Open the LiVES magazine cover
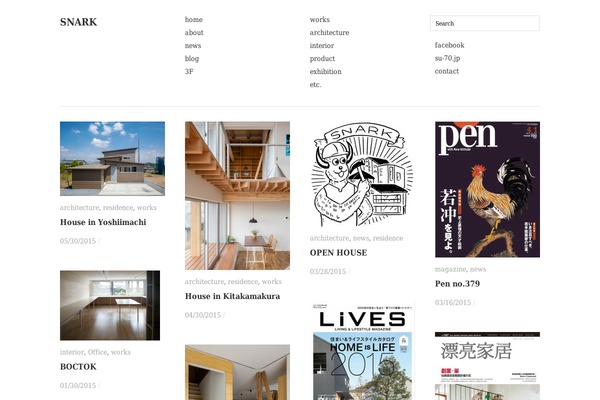Screen dimensions: 600x400 (362, 351)
